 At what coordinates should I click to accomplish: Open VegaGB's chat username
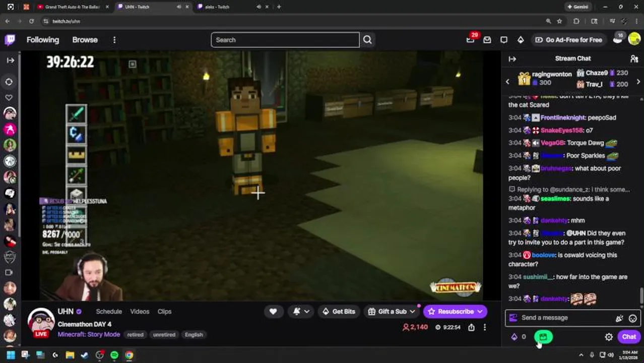553,143
